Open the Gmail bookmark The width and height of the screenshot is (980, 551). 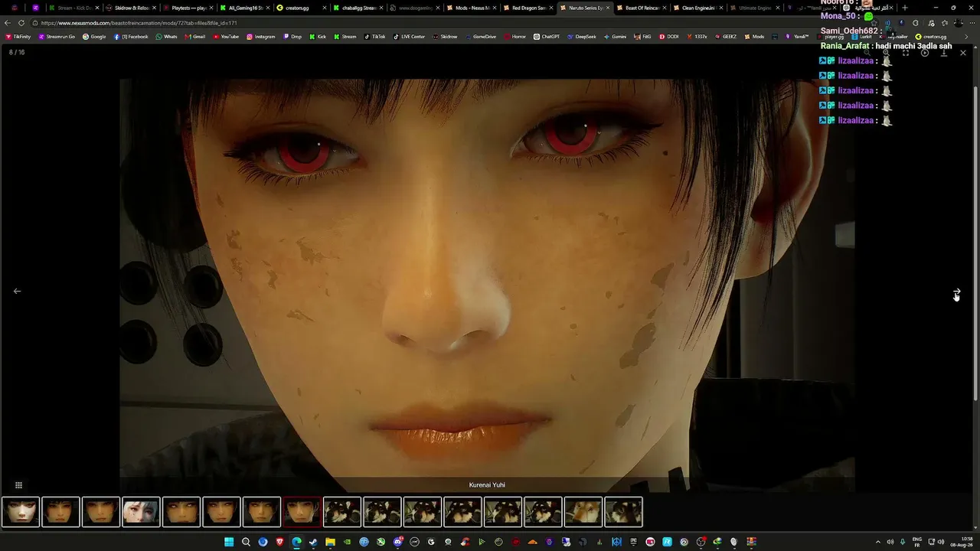click(194, 37)
